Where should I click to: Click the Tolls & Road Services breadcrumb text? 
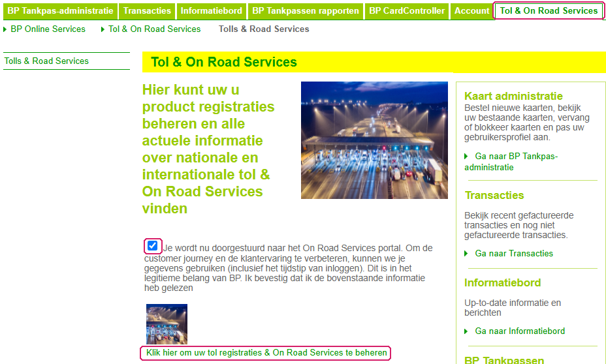tap(264, 29)
